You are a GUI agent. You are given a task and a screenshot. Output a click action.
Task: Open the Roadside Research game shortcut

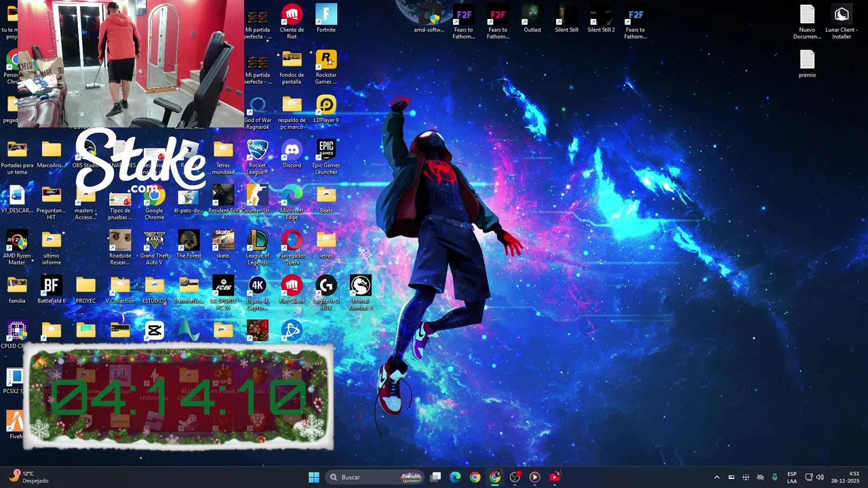(120, 248)
